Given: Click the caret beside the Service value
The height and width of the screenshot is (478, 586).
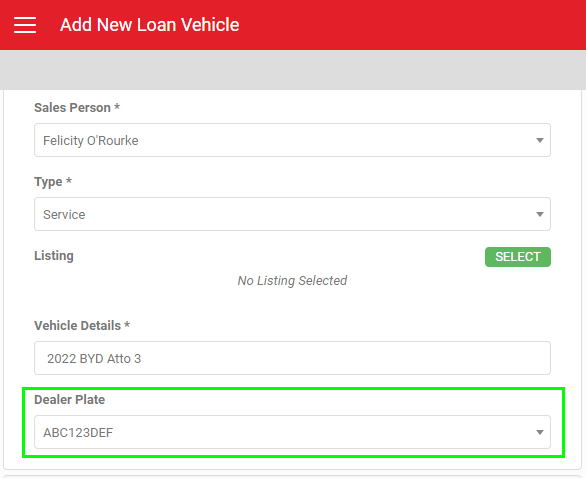Looking at the screenshot, I should [539, 215].
